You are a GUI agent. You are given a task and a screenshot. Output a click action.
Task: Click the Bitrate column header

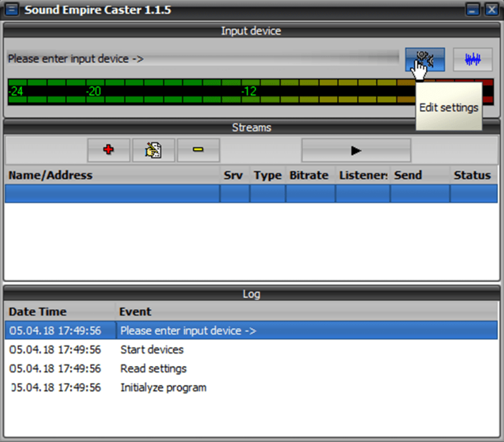tap(310, 175)
